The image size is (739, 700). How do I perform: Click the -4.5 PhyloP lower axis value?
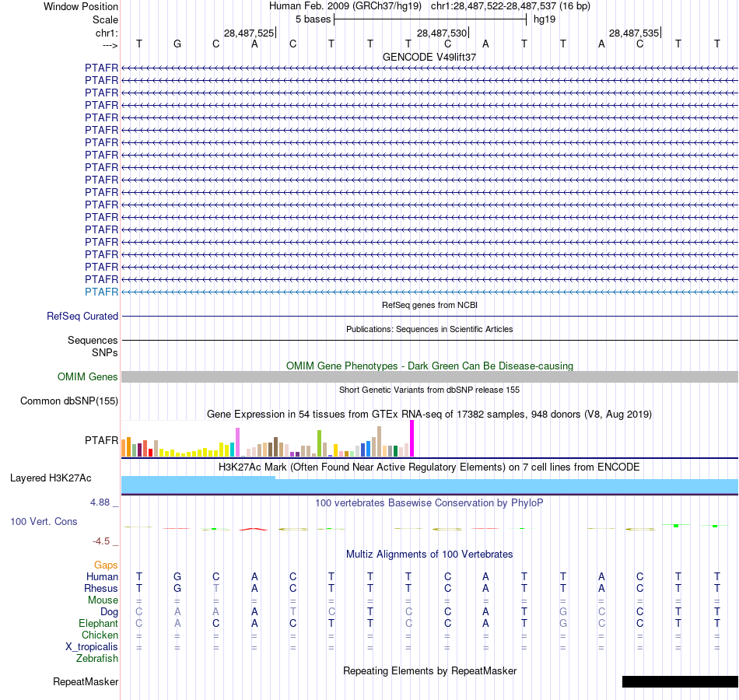pyautogui.click(x=101, y=541)
